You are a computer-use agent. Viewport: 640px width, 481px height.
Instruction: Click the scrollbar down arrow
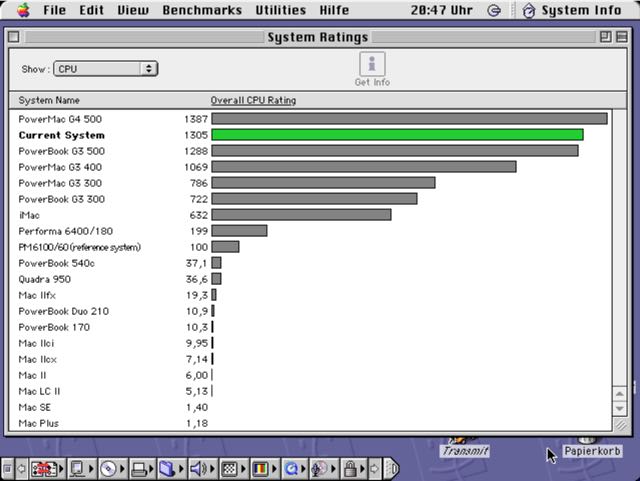pos(620,408)
